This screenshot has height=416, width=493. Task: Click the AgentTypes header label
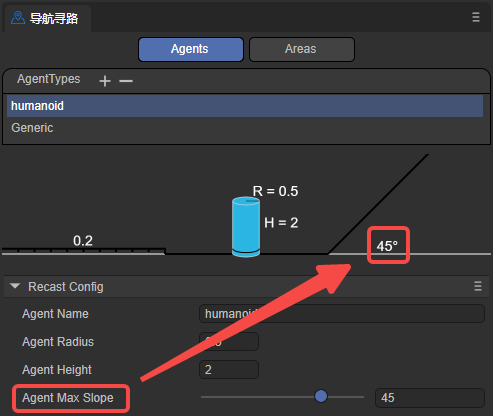coord(49,79)
